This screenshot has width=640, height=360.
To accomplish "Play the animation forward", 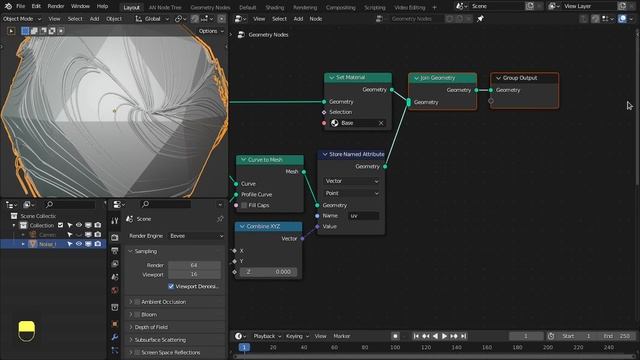I will coord(444,336).
